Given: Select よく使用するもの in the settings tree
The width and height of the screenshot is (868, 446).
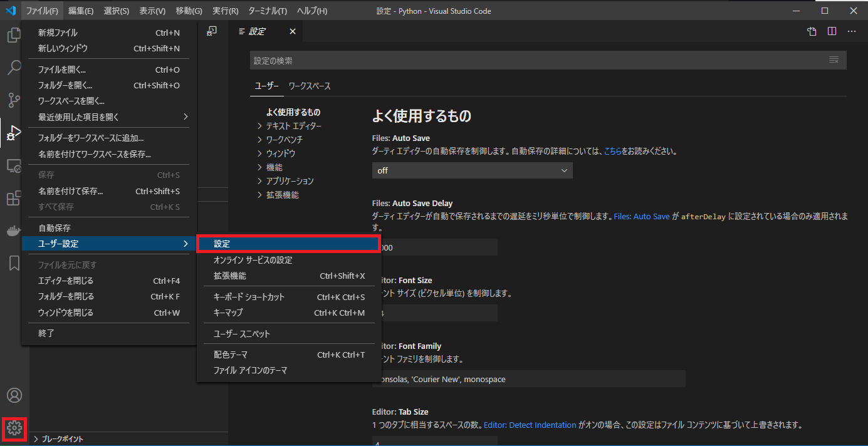Looking at the screenshot, I should (x=293, y=112).
